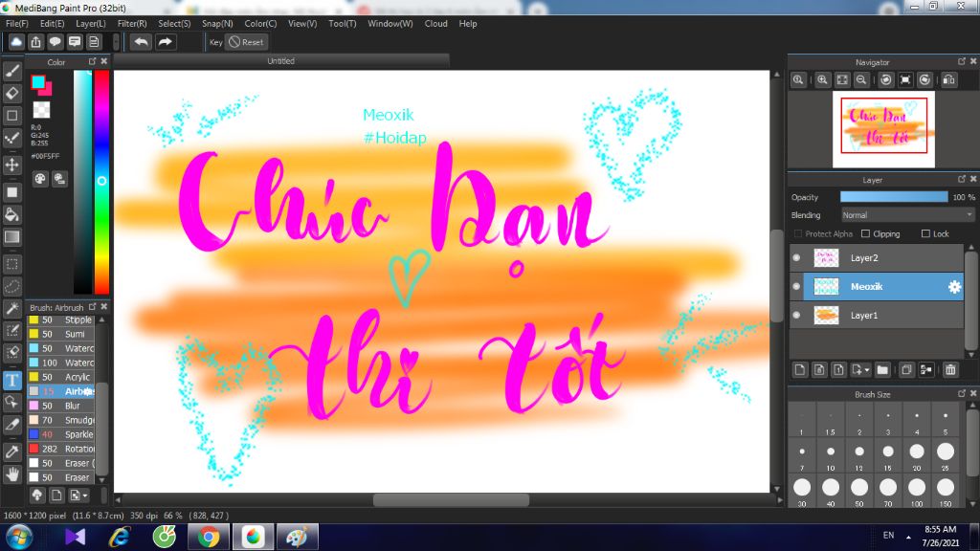980x551 pixels.
Task: Click the Redo arrow
Action: tap(165, 42)
